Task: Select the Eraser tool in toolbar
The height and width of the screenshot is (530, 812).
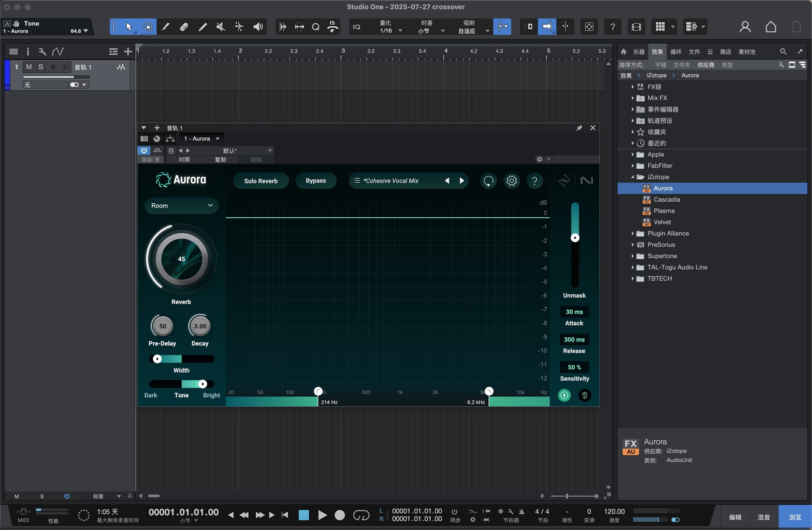Action: [184, 27]
